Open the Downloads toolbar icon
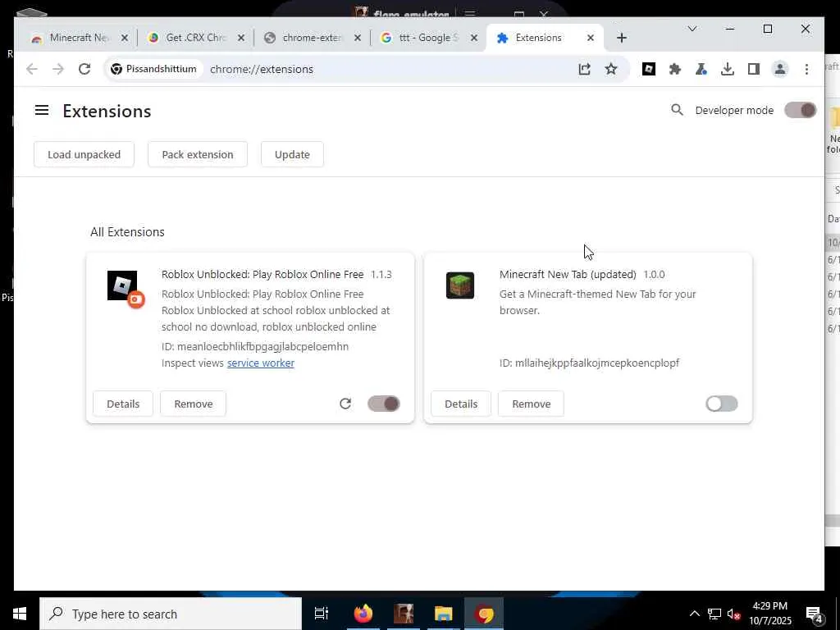Screen dimensions: 840x630 coord(727,69)
